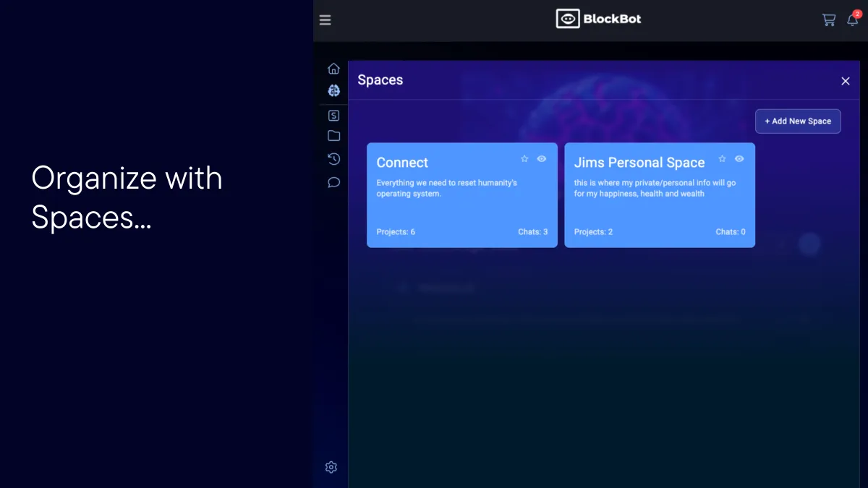The image size is (868, 488).
Task: Star the Connect space
Action: (524, 158)
